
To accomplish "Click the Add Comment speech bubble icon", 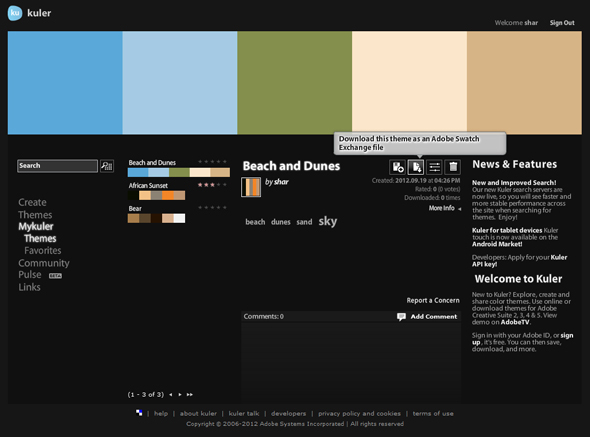I will click(401, 317).
